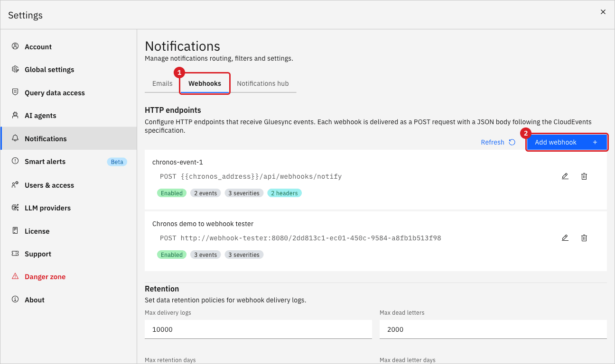Delete the chronos-event-1 webhook with trash icon

[x=584, y=176]
